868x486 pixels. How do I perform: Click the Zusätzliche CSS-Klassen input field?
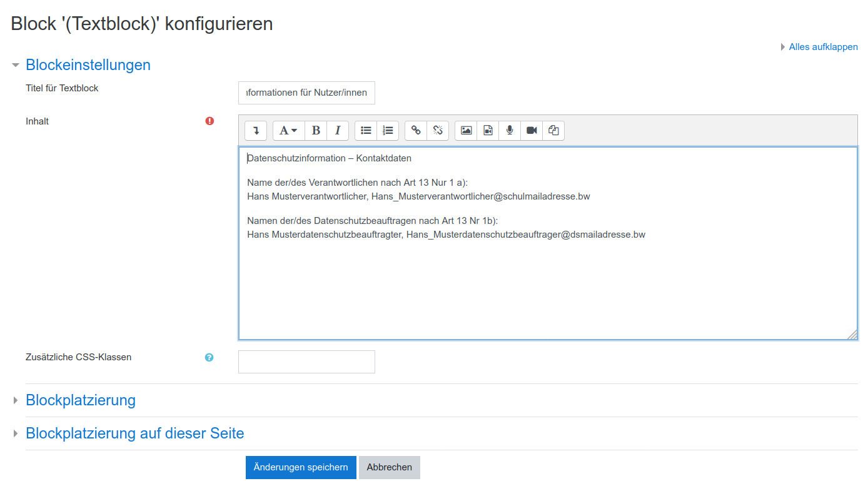(x=306, y=362)
